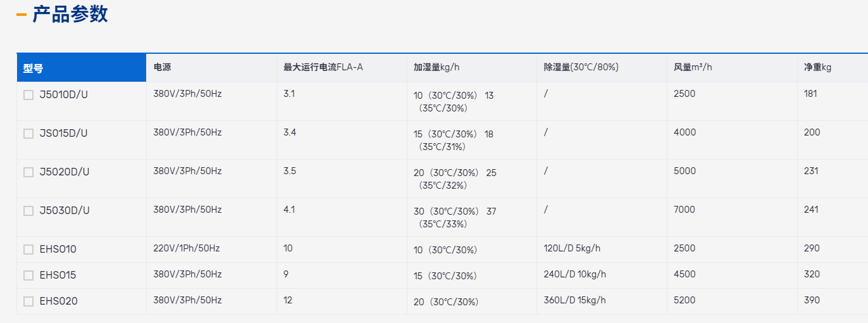868x323 pixels.
Task: Click the net weight 231
Action: click(811, 171)
